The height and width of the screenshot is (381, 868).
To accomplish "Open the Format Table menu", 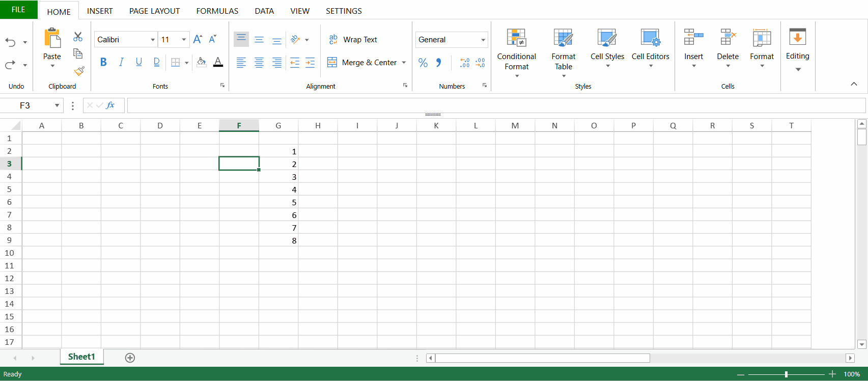I will [x=564, y=53].
